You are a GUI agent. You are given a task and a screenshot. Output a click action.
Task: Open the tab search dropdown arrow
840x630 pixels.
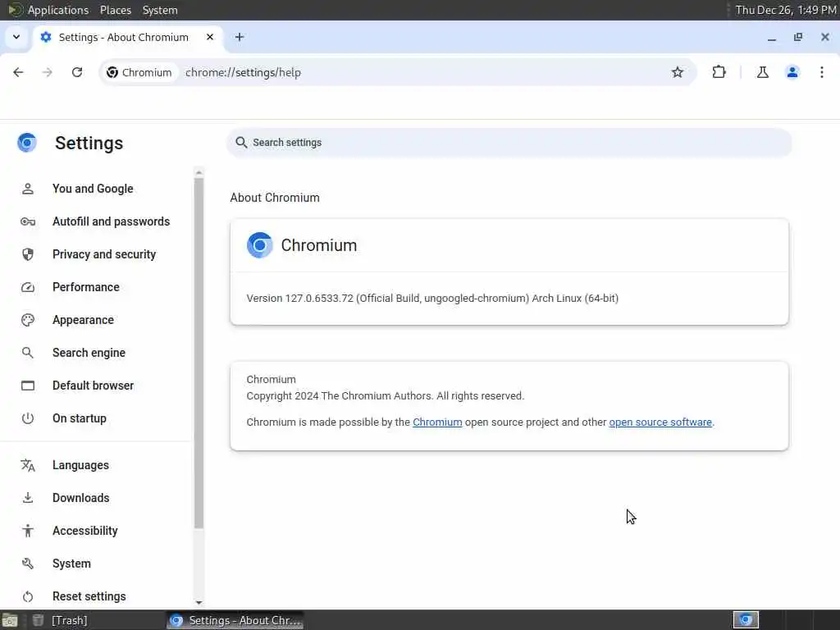16,37
